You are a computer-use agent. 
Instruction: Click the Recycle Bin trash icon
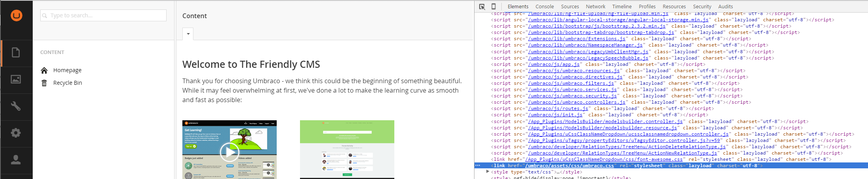pyautogui.click(x=44, y=83)
